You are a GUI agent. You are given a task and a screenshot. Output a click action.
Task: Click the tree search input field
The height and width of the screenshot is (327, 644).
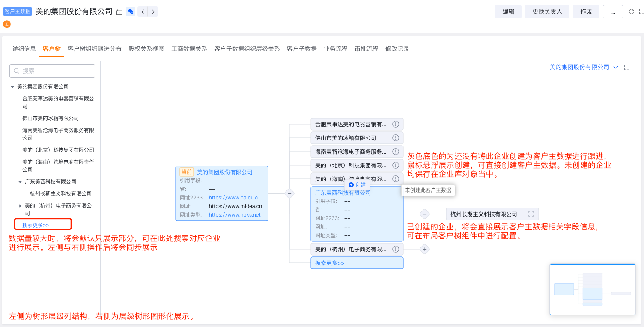pyautogui.click(x=52, y=71)
